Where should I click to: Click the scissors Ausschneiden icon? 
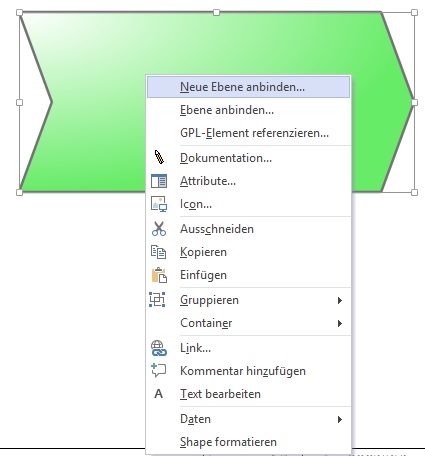click(159, 229)
